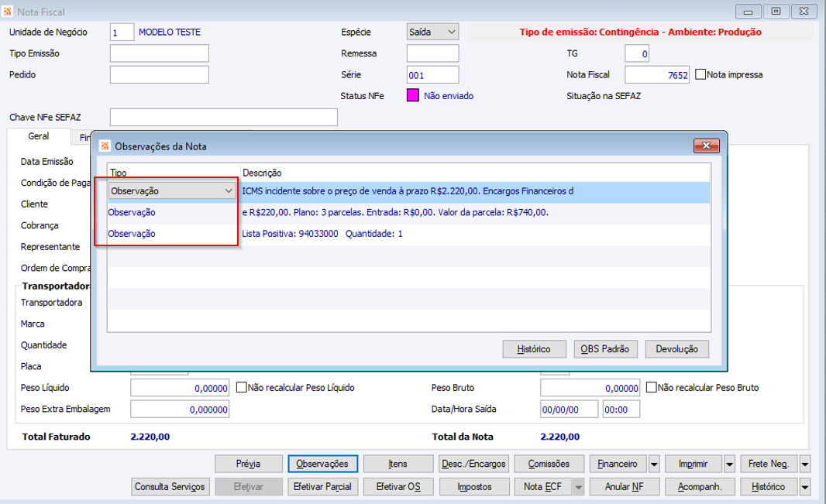Focus the Peso Líquido field

(180, 388)
